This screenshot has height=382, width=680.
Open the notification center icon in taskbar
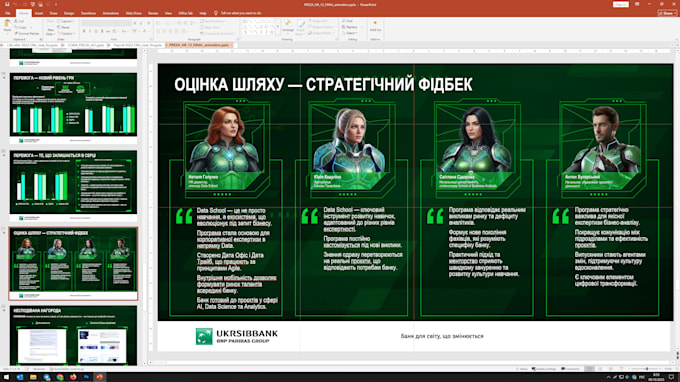point(671,377)
